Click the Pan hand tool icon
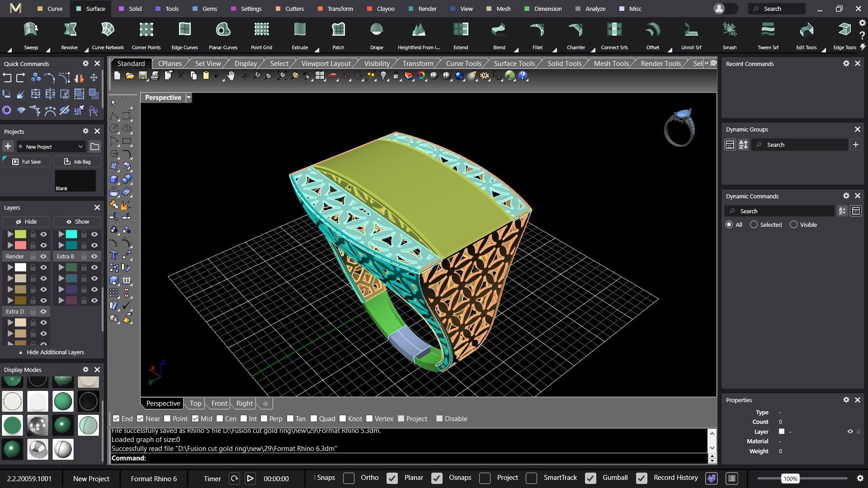868x488 pixels. [231, 76]
